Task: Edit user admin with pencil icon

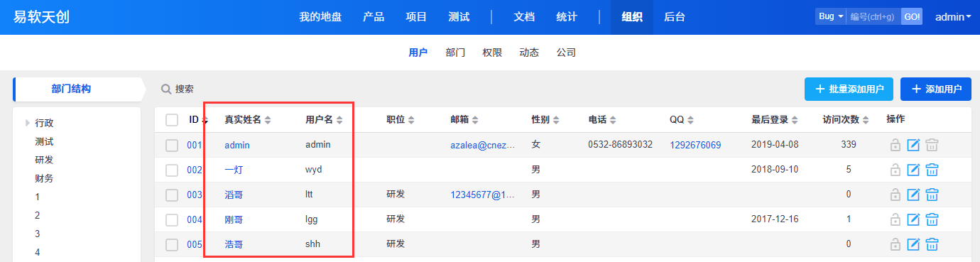Action: tap(914, 145)
